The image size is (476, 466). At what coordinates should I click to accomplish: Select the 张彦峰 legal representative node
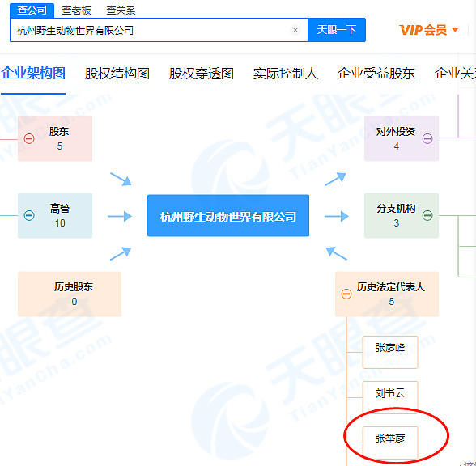390,352
